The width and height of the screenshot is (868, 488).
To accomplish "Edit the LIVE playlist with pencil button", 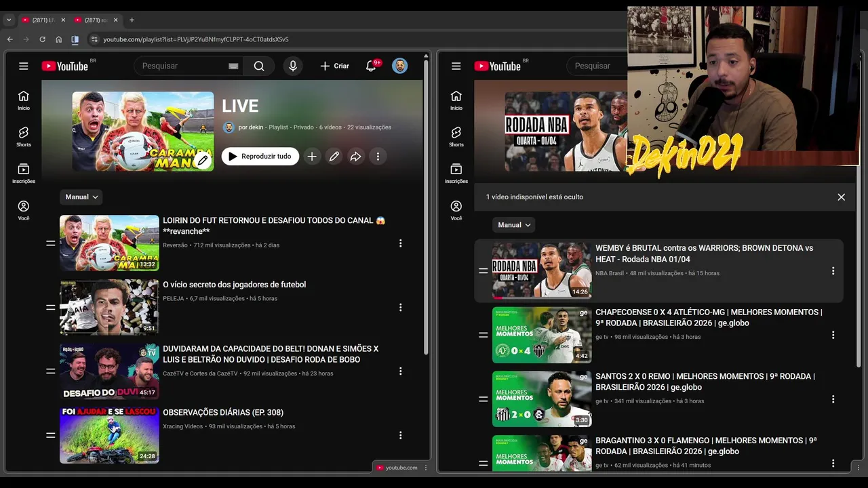I will pyautogui.click(x=334, y=157).
